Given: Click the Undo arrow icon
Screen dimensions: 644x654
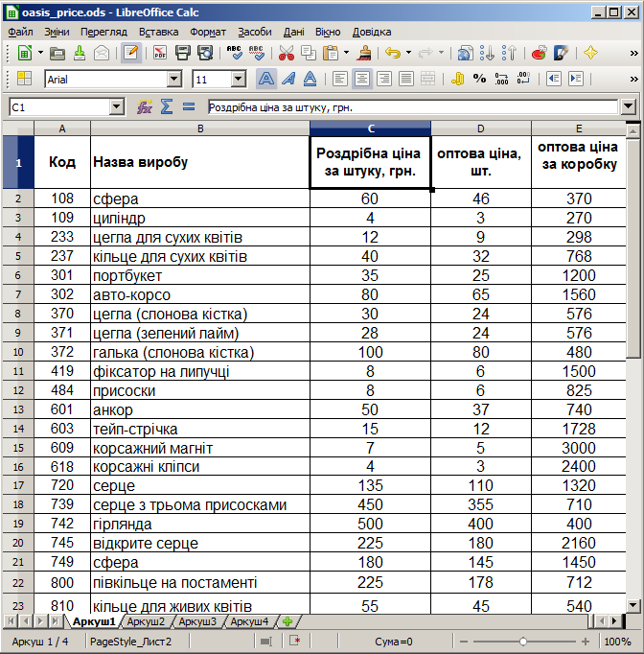Looking at the screenshot, I should point(393,53).
